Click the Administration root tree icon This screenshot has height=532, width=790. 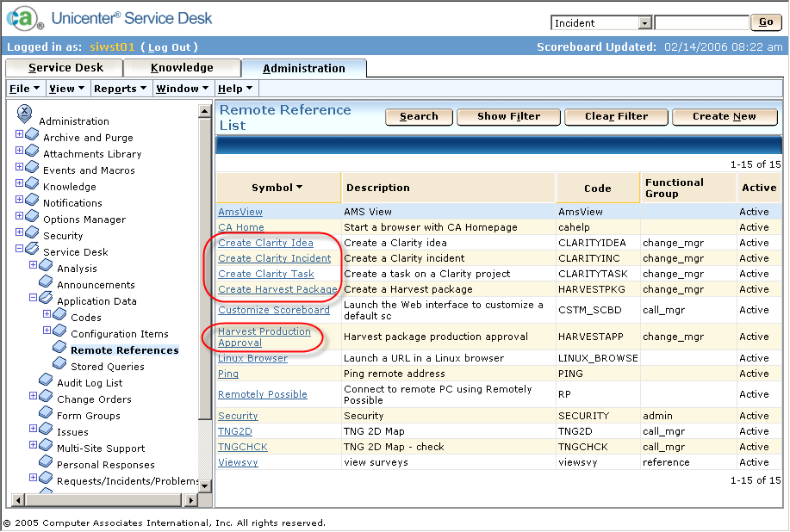(24, 112)
